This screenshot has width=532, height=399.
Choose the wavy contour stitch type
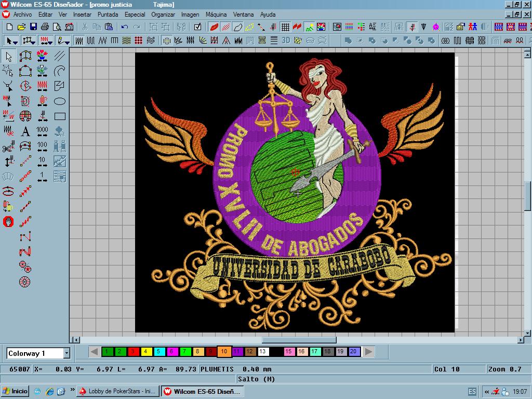151,41
